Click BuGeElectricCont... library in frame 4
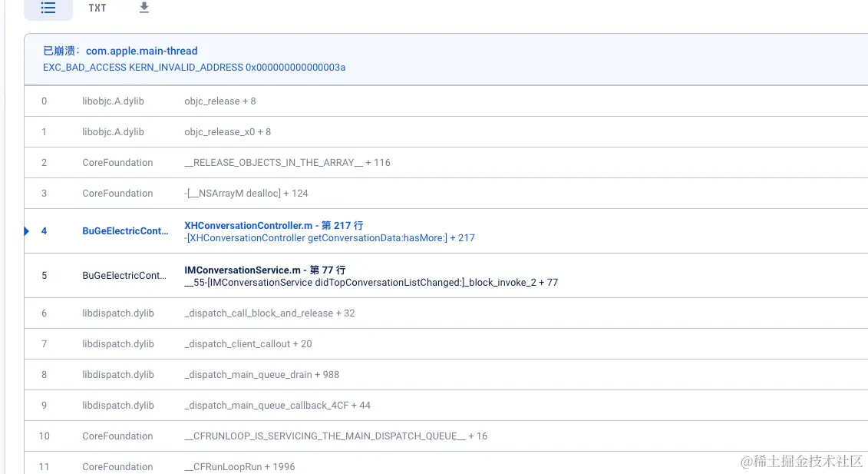The width and height of the screenshot is (868, 474). click(x=125, y=231)
